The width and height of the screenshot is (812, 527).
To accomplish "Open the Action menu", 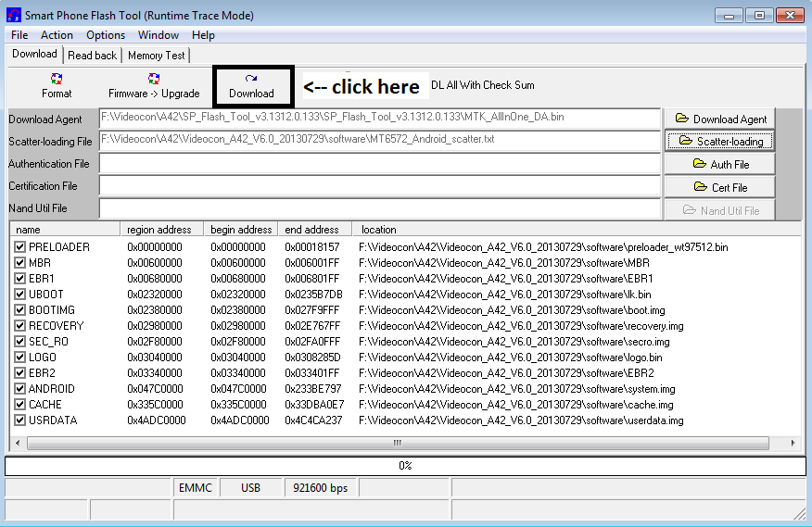I will pyautogui.click(x=57, y=35).
